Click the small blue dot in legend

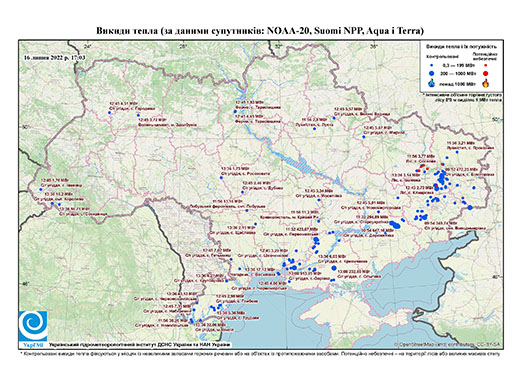(432, 65)
